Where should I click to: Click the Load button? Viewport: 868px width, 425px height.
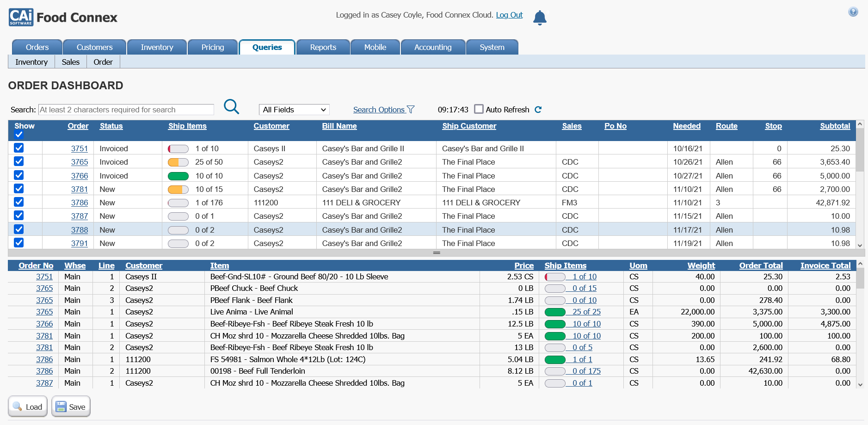point(28,407)
